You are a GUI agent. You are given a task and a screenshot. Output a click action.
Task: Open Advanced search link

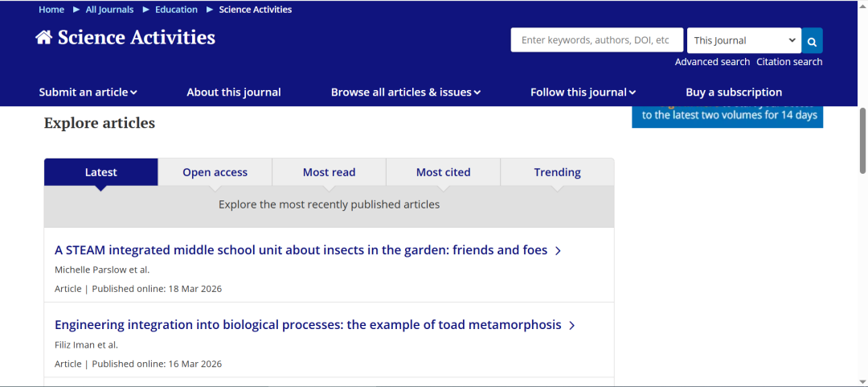click(712, 62)
